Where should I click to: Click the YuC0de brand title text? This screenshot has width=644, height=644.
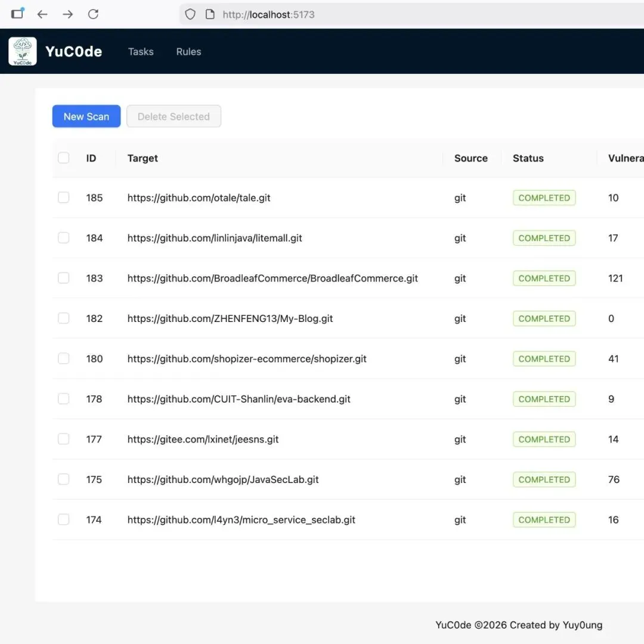click(x=74, y=52)
